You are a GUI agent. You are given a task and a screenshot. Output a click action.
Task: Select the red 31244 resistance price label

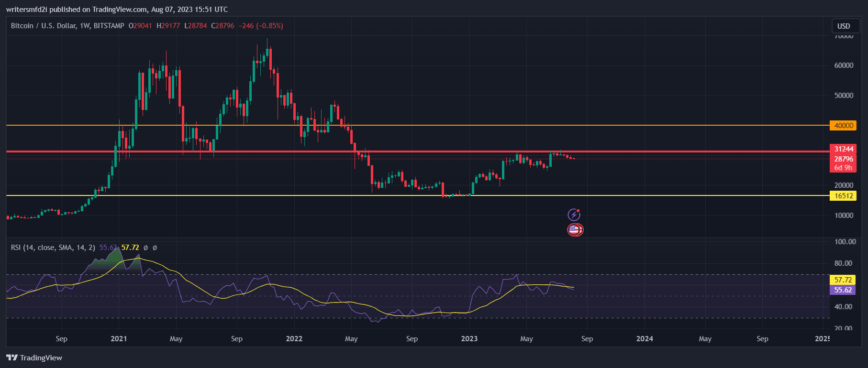tap(843, 149)
